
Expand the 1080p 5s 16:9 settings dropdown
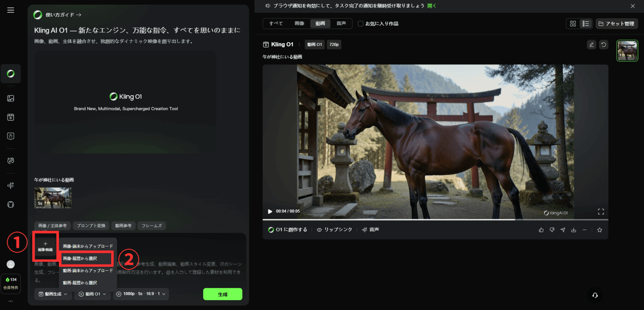(140, 294)
